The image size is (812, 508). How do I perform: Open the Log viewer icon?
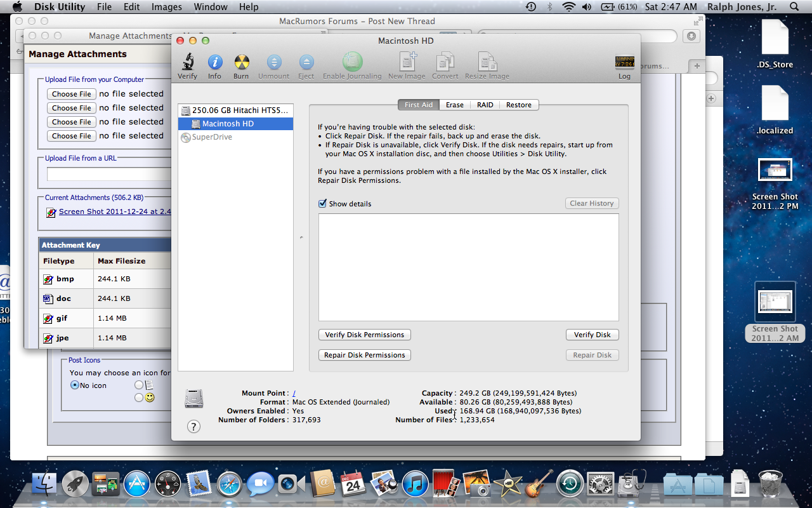625,62
